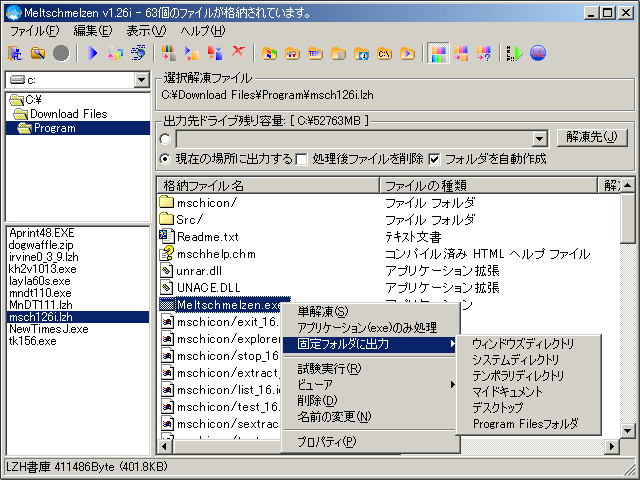Open the c: drive selector dropdown
640x480 pixels.
[x=141, y=80]
